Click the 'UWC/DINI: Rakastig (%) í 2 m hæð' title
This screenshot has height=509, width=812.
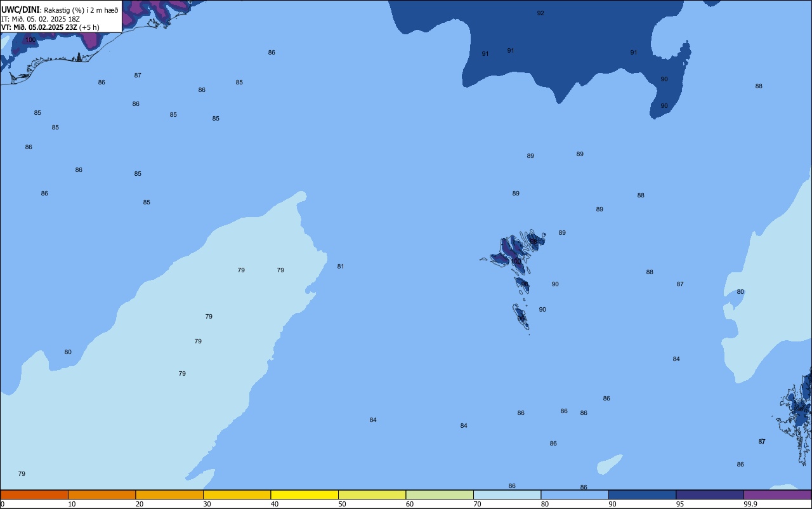pyautogui.click(x=60, y=10)
